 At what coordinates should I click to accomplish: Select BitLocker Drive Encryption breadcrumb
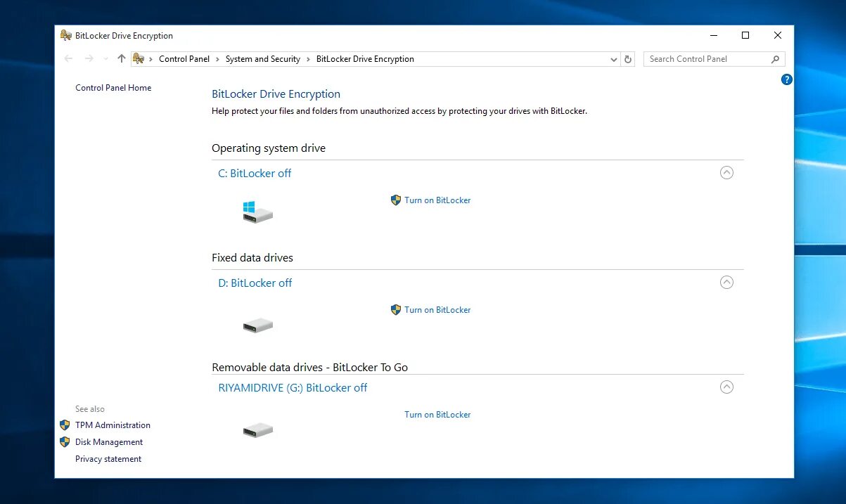pyautogui.click(x=365, y=59)
